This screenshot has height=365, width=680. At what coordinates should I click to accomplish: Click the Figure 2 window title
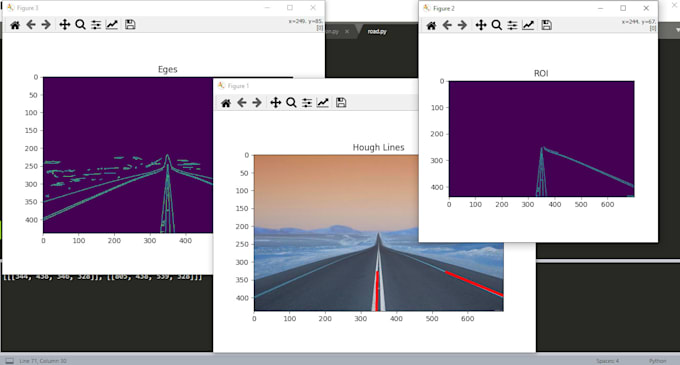444,8
